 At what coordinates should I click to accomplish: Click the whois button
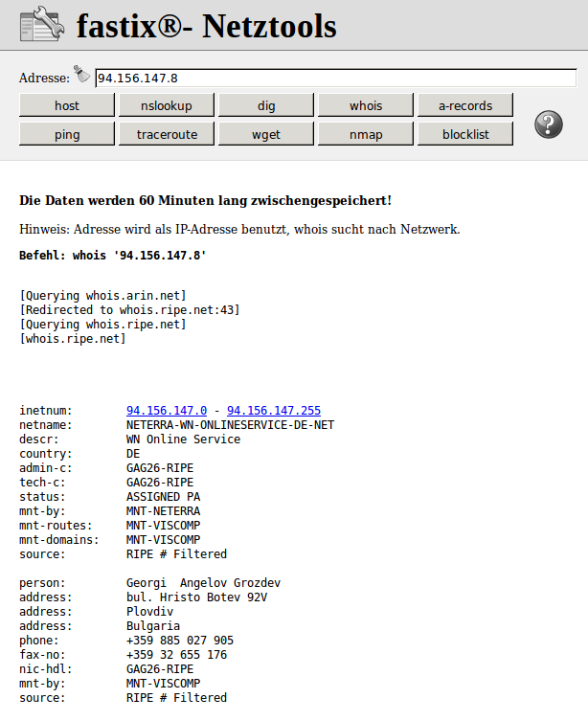coord(366,105)
